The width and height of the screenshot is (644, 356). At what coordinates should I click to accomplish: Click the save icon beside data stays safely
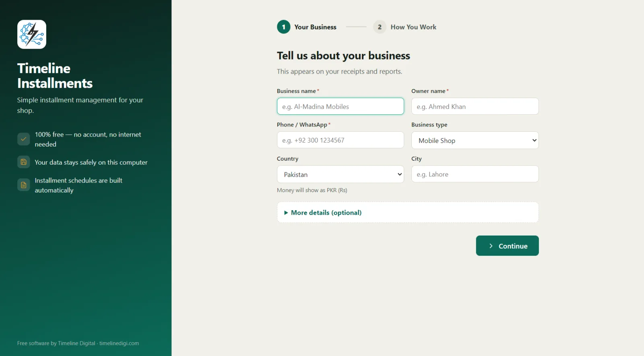click(23, 162)
